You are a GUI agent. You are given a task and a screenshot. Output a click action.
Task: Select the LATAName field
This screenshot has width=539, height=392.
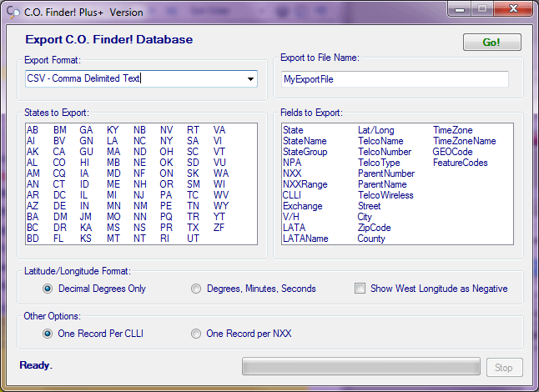pyautogui.click(x=305, y=239)
